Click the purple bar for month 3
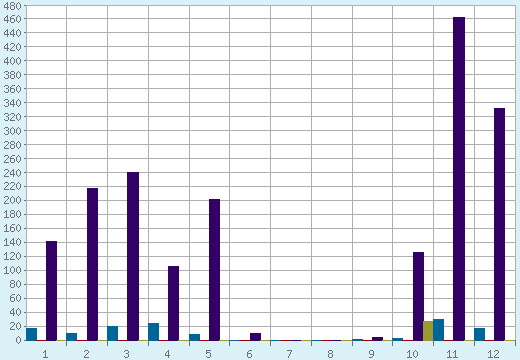Viewport: 520px width, 360px height. pyautogui.click(x=133, y=256)
